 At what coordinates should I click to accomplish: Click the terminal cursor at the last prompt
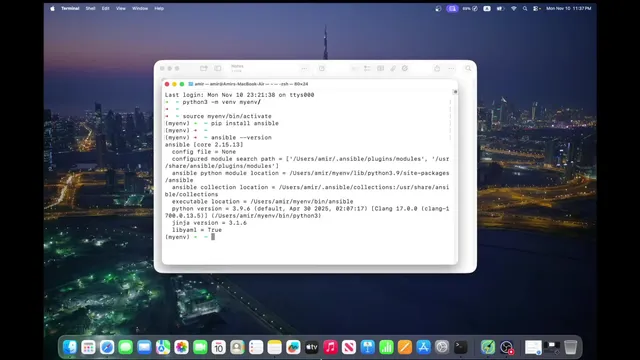pyautogui.click(x=213, y=237)
